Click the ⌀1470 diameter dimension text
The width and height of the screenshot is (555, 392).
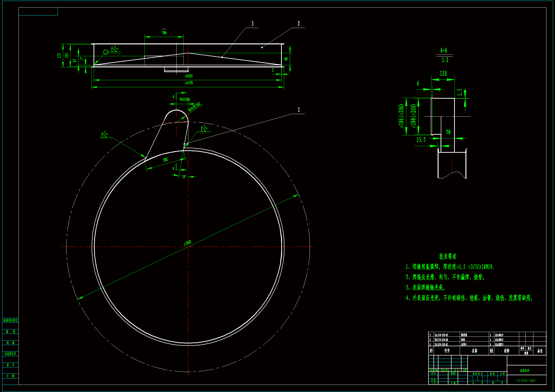click(x=189, y=83)
